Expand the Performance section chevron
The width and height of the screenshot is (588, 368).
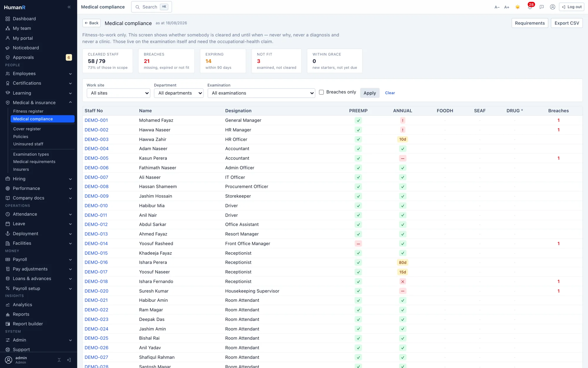click(71, 188)
